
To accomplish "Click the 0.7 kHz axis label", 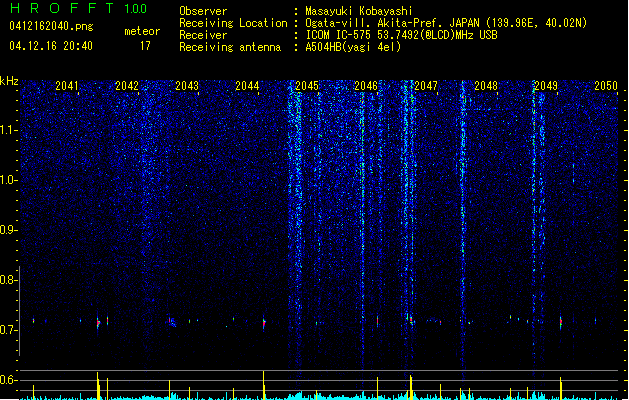I will (x=9, y=330).
